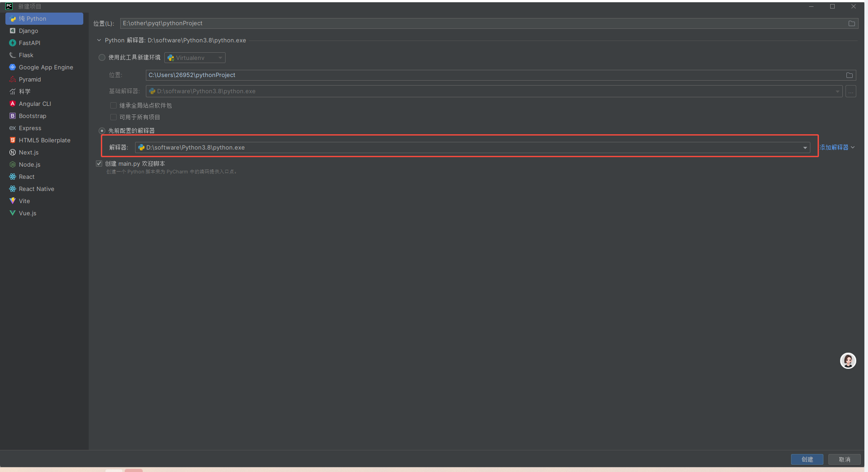Screen dimensions: 868x472
Task: Click the Google App Engine icon
Action: coord(13,67)
